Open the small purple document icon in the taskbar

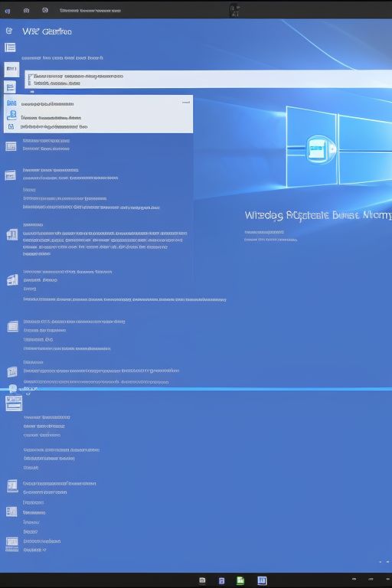click(x=221, y=581)
